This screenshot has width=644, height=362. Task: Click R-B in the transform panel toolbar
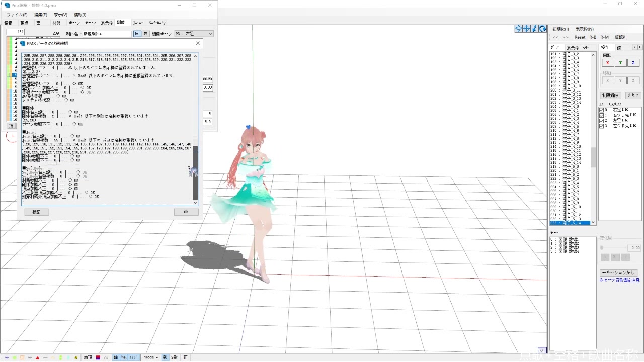(x=593, y=37)
